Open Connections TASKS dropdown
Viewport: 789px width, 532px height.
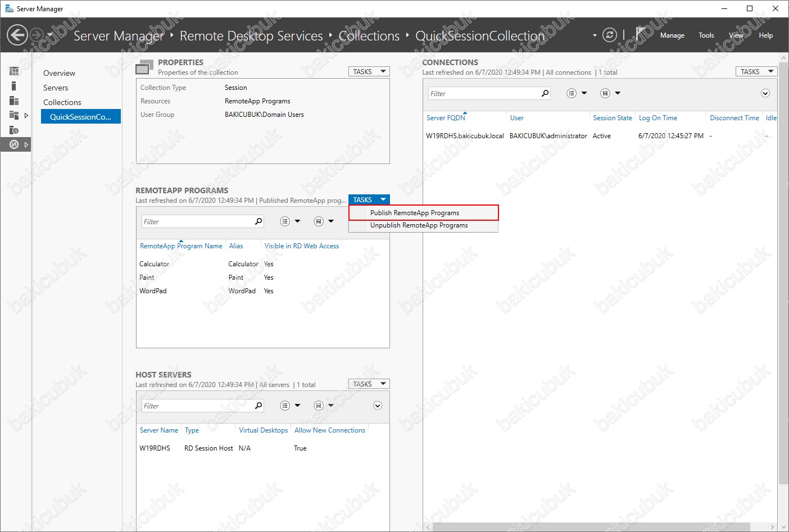point(756,71)
